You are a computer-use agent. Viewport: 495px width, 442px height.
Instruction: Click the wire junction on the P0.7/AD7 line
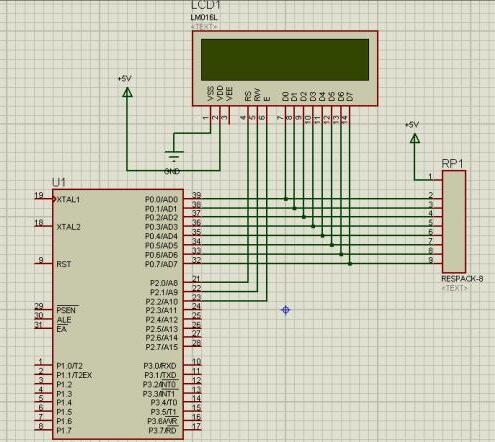point(350,264)
